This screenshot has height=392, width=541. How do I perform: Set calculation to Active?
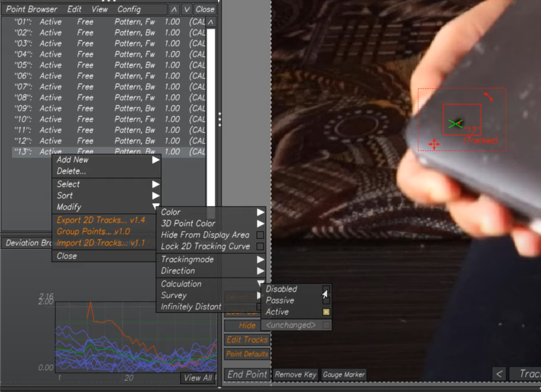[296, 312]
